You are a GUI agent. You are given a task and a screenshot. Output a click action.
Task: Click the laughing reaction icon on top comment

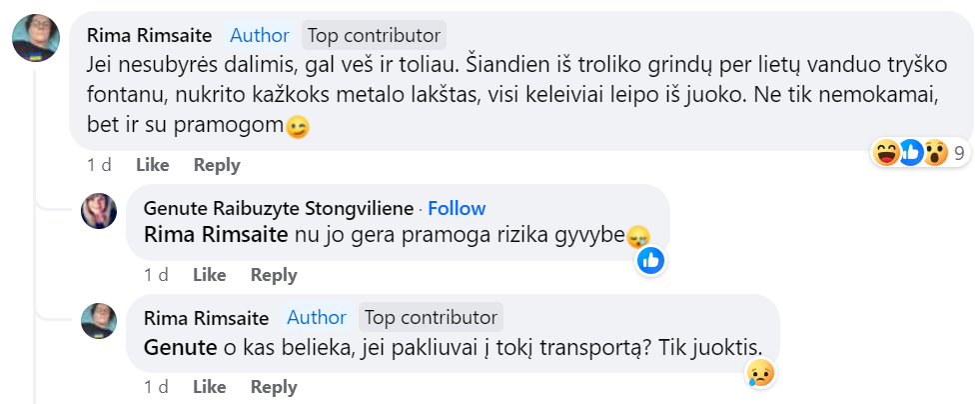(x=886, y=153)
